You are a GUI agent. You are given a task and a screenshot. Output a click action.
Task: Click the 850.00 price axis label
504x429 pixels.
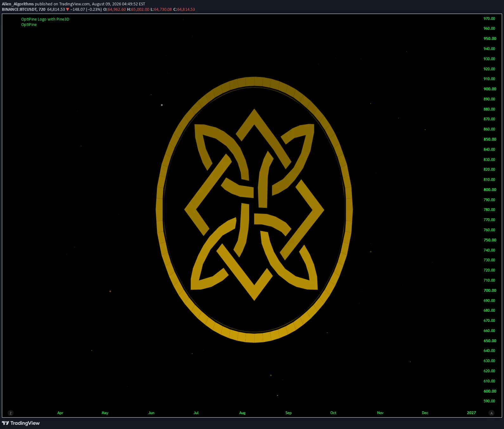490,139
